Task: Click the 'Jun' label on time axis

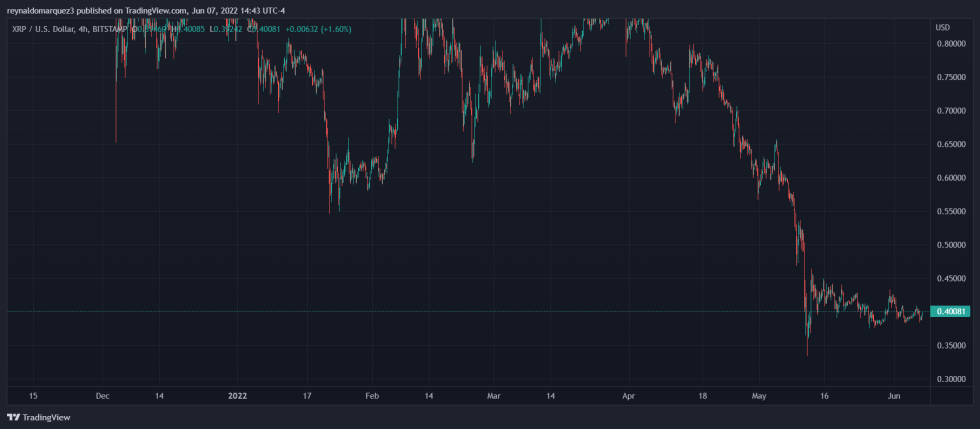Action: (x=894, y=396)
